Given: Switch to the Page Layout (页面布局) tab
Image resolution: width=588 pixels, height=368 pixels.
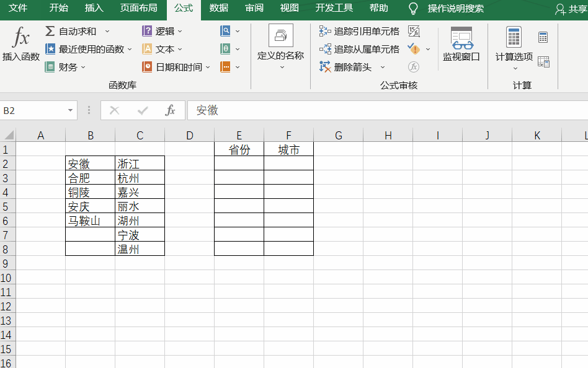Looking at the screenshot, I should coord(139,8).
